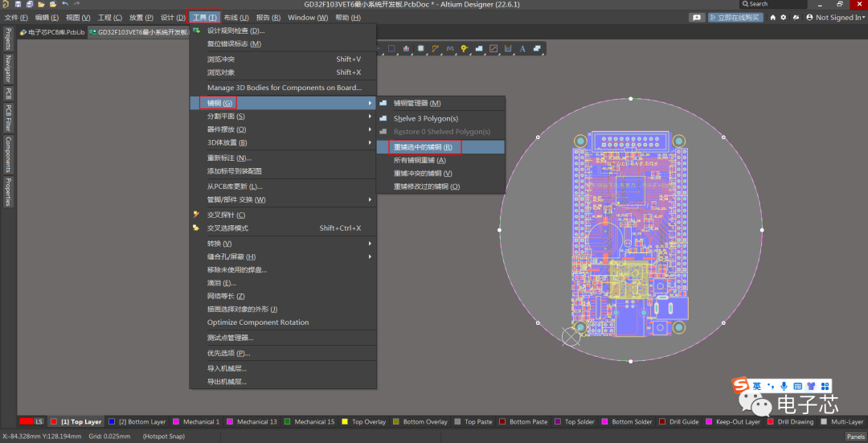
Task: Expand the 转换 (V) submenu
Action: (x=283, y=244)
